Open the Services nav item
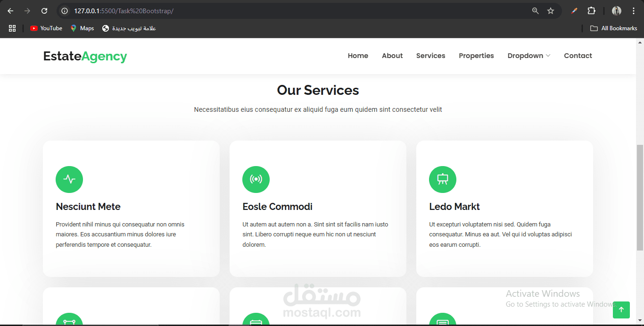Screen dimensions: 644x326 430,56
